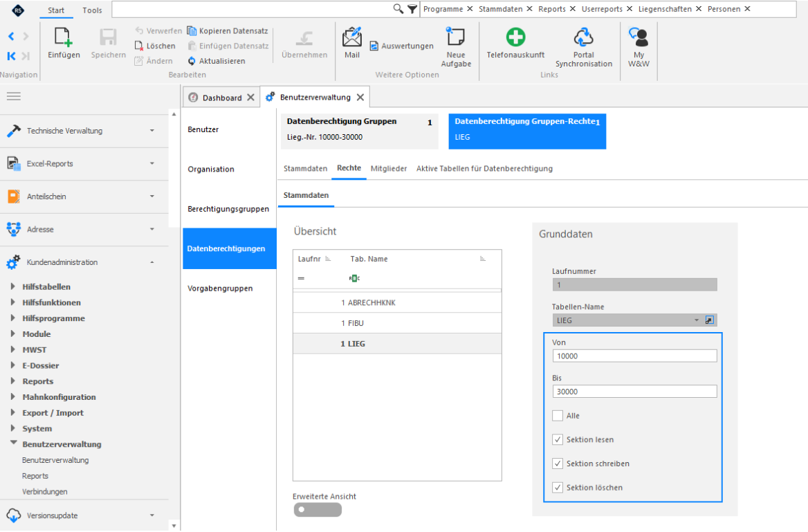Collapse the Benutzerverwaltung tree node
The width and height of the screenshot is (808, 532).
(13, 443)
